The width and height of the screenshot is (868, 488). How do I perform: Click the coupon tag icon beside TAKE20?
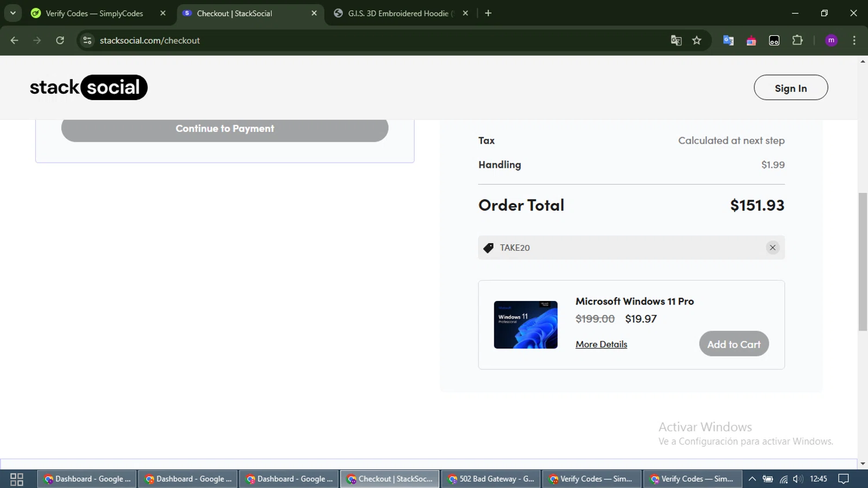[x=488, y=248]
